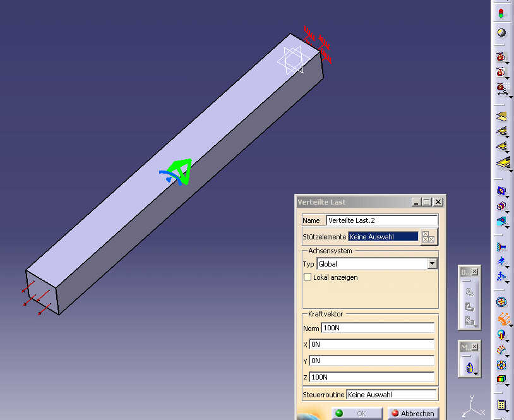Click the Z force 100N field
The height and width of the screenshot is (420, 514).
click(x=372, y=377)
